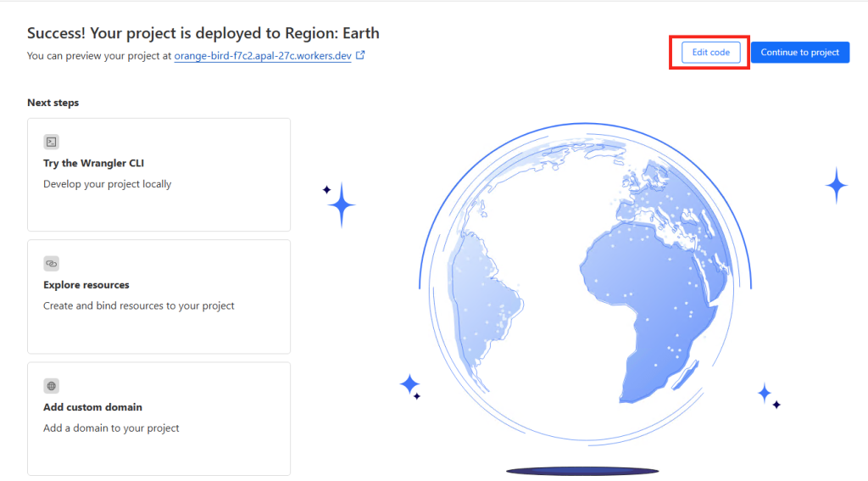This screenshot has height=481, width=868.
Task: Click the external link icon beside workers.dev URL
Action: pos(360,55)
